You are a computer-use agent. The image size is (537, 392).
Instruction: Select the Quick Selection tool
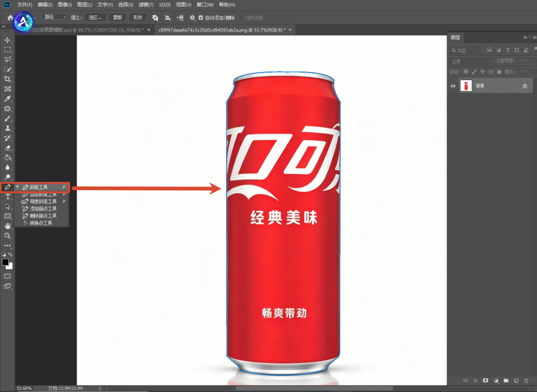pos(7,69)
